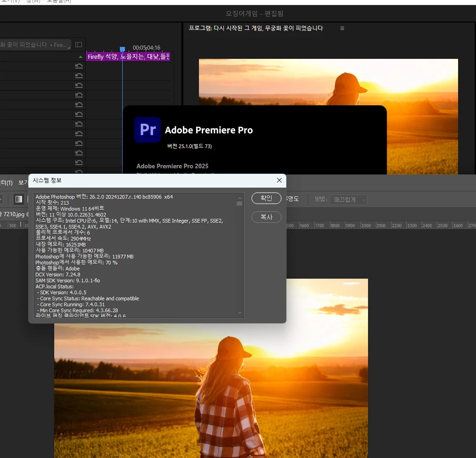Click the line 'Photoshop에 사용 가능한 메모리: 11977 MB'

pos(85,257)
